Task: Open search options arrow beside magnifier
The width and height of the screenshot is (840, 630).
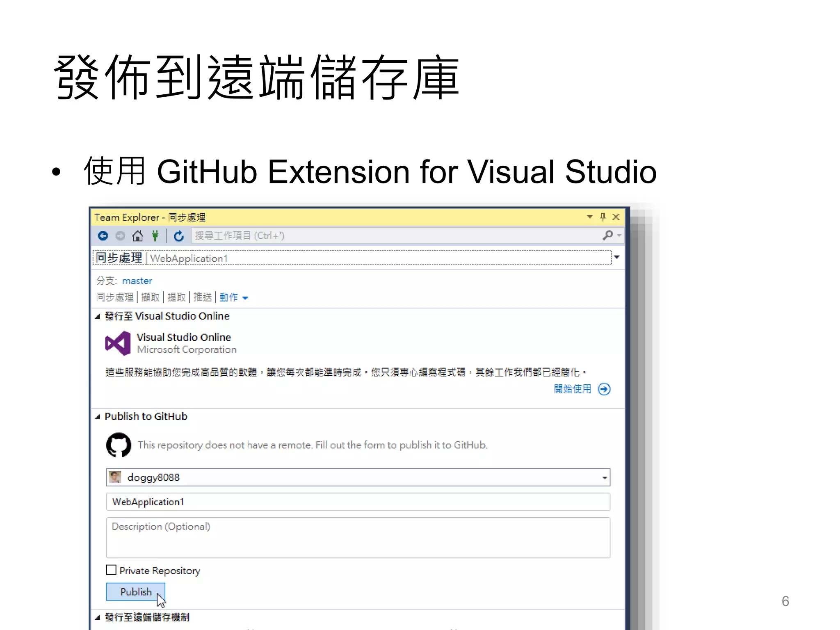Action: 619,235
